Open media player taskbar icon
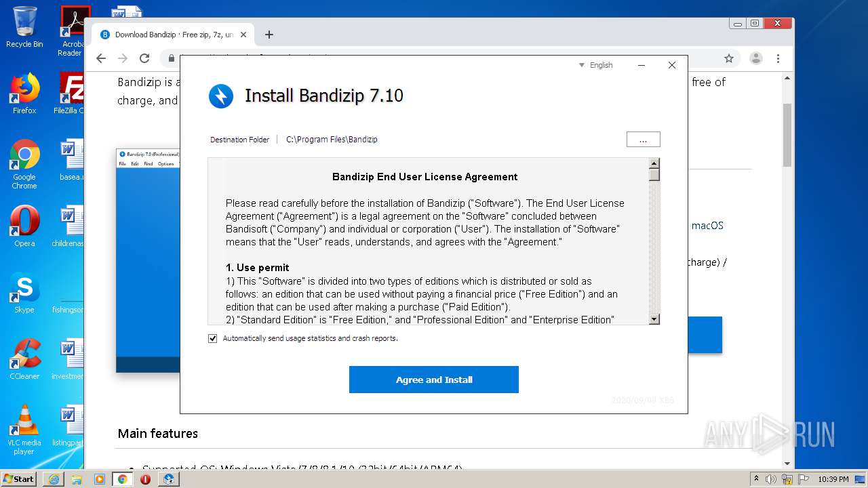The height and width of the screenshot is (488, 868). (x=100, y=479)
